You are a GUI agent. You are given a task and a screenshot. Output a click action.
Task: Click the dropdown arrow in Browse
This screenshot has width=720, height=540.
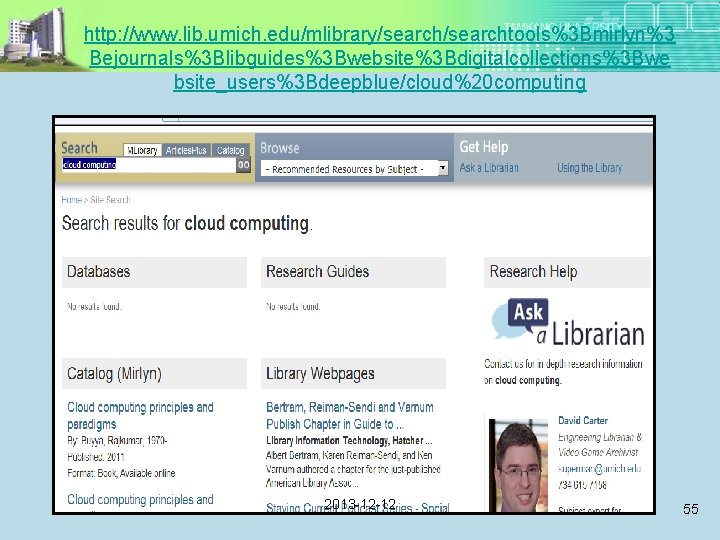click(443, 169)
